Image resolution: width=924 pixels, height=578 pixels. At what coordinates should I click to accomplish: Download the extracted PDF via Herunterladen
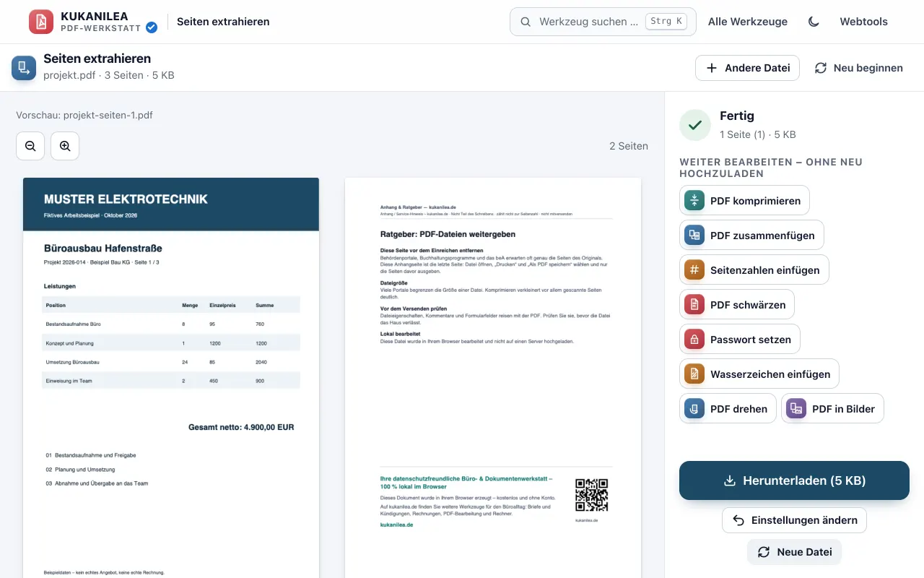794,480
